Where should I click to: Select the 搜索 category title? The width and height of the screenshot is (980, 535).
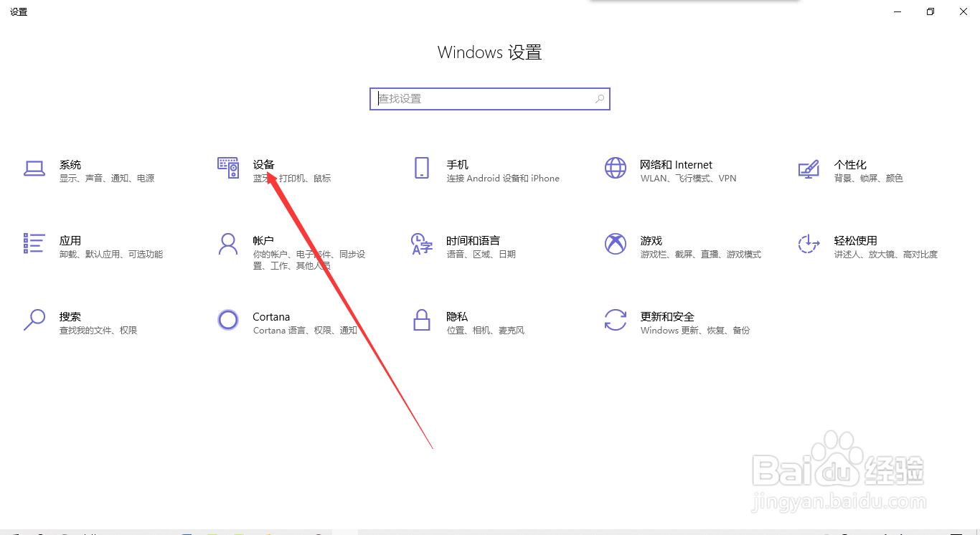click(70, 316)
